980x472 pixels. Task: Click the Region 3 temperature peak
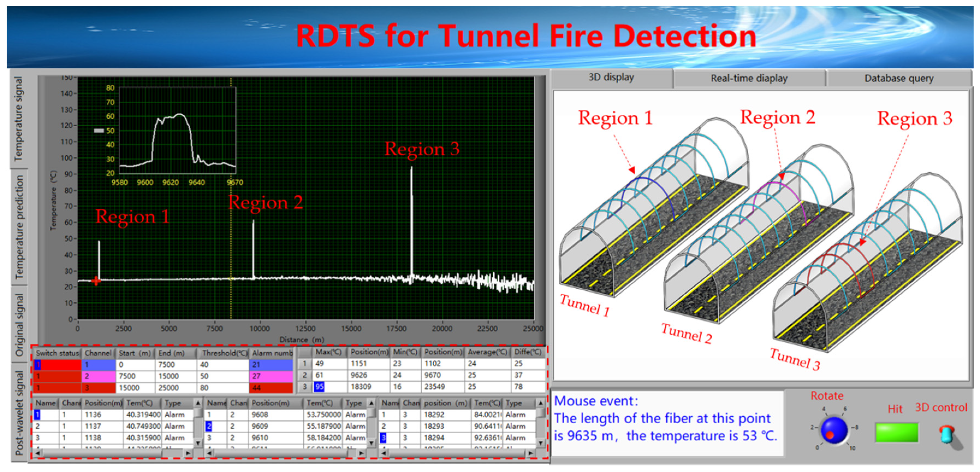point(411,169)
